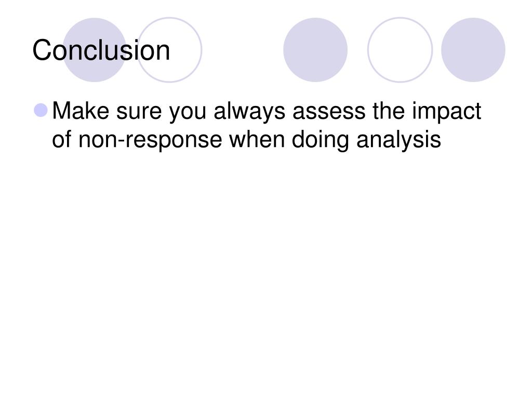Viewport: 532px width, 399px height.
Task: Click the hyphenated word non-response
Action: pyautogui.click(x=150, y=140)
